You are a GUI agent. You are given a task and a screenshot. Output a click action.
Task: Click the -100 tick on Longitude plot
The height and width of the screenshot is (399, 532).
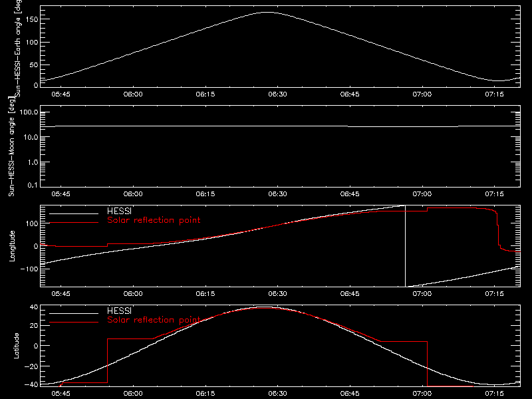[29, 269]
